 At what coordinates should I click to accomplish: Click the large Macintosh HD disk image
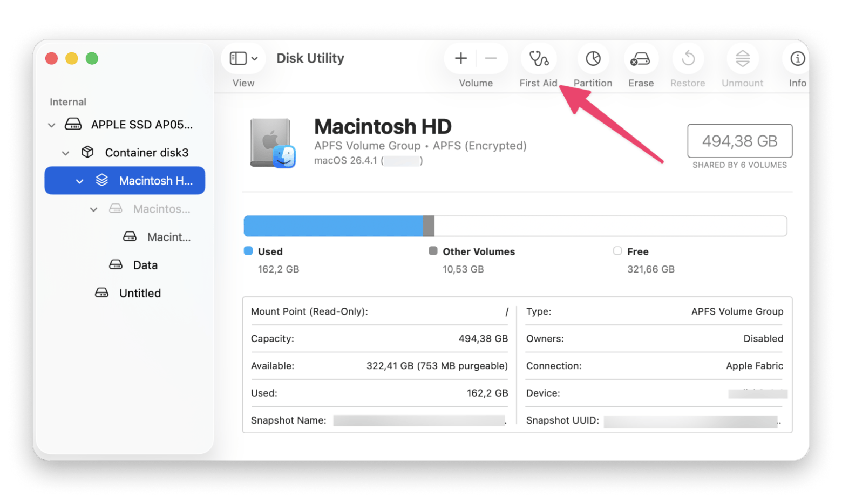(273, 144)
